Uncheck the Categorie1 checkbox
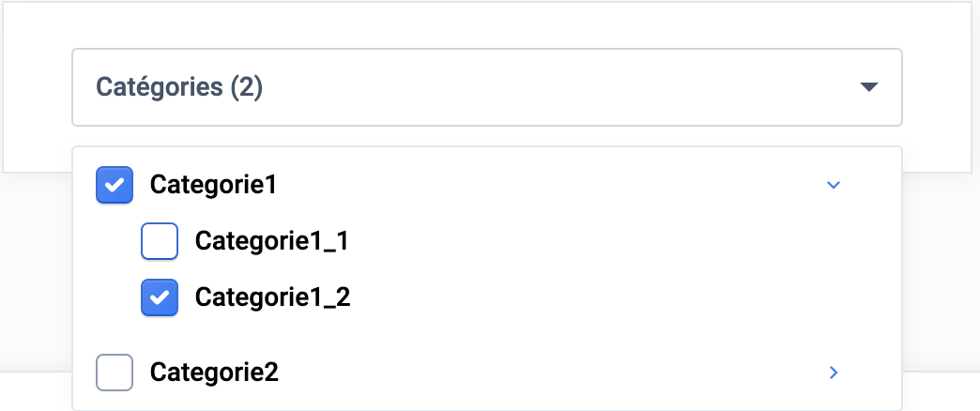Screen dimensions: 980x411 point(115,185)
